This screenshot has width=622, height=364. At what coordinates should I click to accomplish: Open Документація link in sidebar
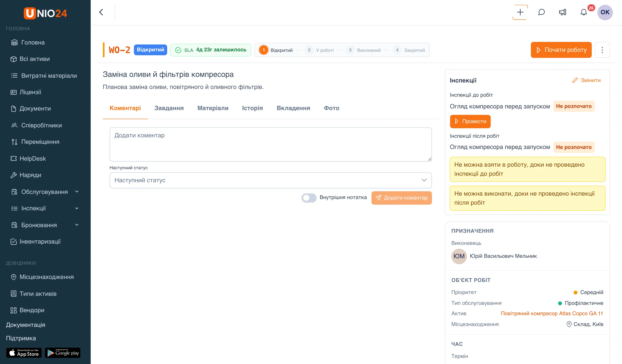(x=25, y=325)
